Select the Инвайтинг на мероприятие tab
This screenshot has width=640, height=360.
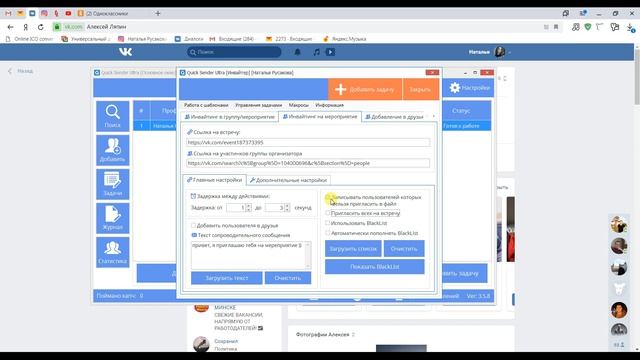[x=320, y=117]
